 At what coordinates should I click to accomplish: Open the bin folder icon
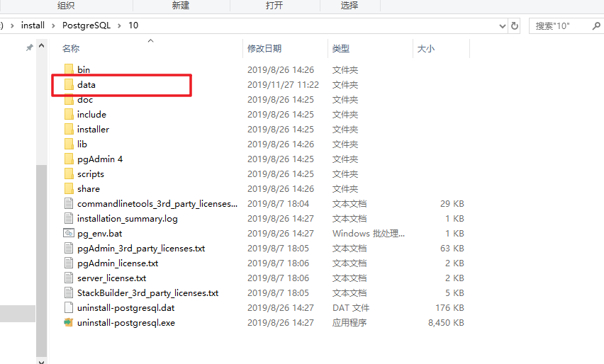coord(69,69)
